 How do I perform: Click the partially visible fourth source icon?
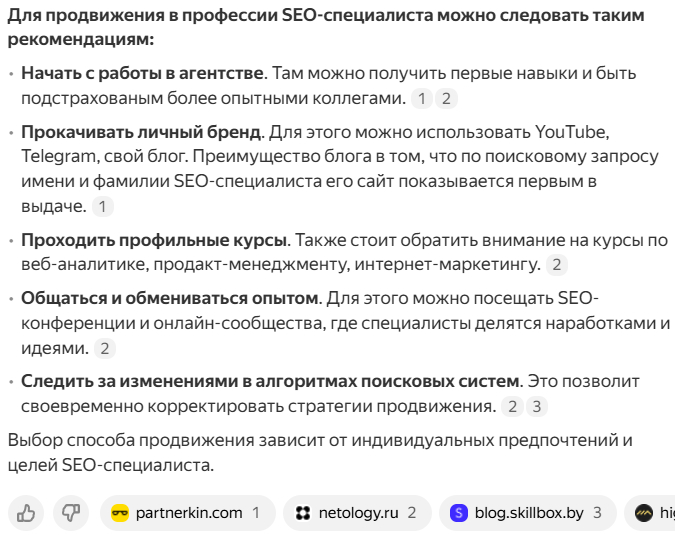pyautogui.click(x=645, y=513)
